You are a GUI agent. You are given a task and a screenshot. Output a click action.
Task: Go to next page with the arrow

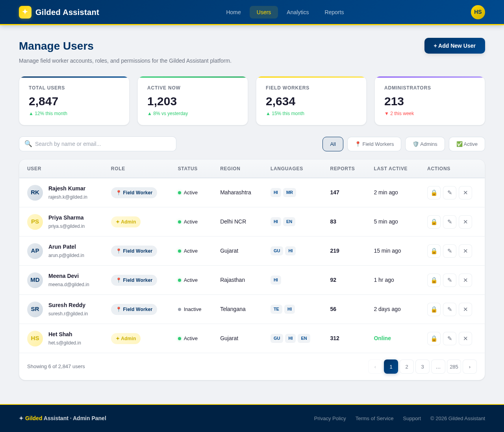tap(470, 367)
